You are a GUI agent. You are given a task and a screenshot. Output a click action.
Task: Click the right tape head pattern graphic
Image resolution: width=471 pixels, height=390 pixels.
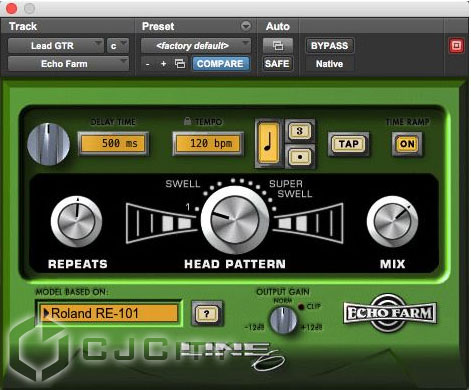(x=308, y=223)
